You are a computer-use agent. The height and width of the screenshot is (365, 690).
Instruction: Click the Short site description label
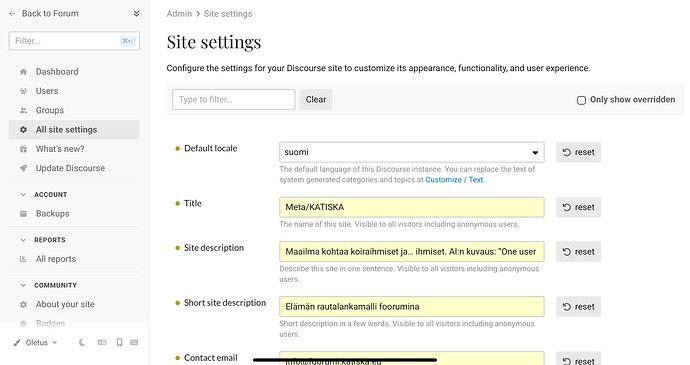click(225, 303)
